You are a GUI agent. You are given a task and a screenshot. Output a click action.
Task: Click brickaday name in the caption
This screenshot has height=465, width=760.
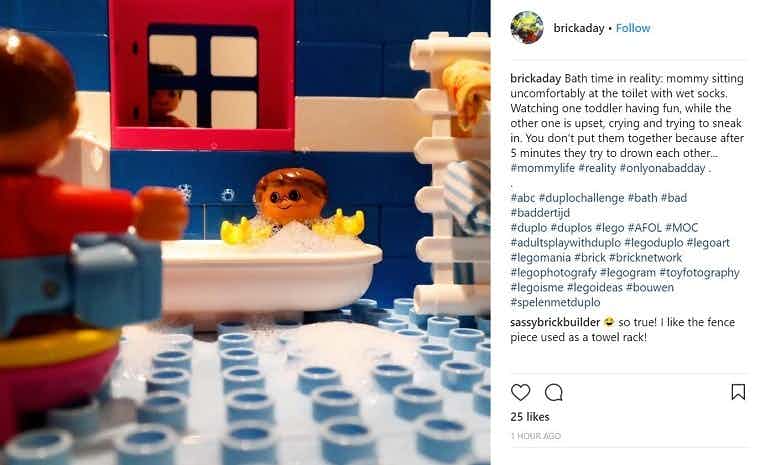tap(536, 79)
